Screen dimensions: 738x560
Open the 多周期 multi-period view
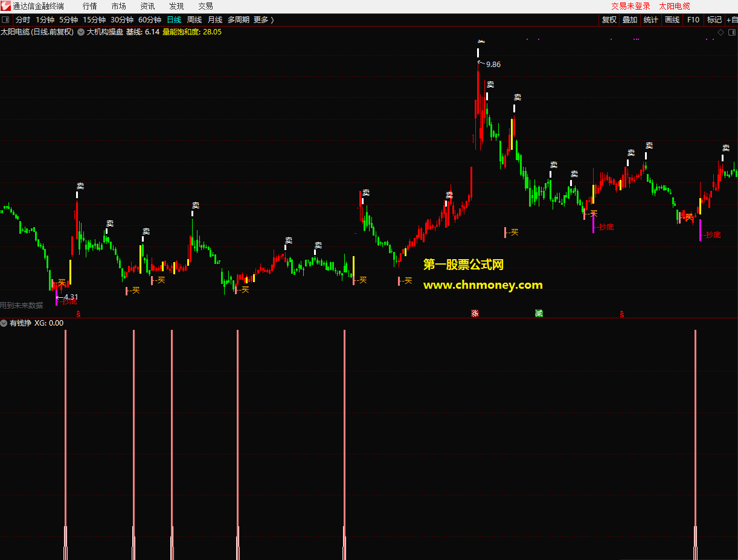238,20
